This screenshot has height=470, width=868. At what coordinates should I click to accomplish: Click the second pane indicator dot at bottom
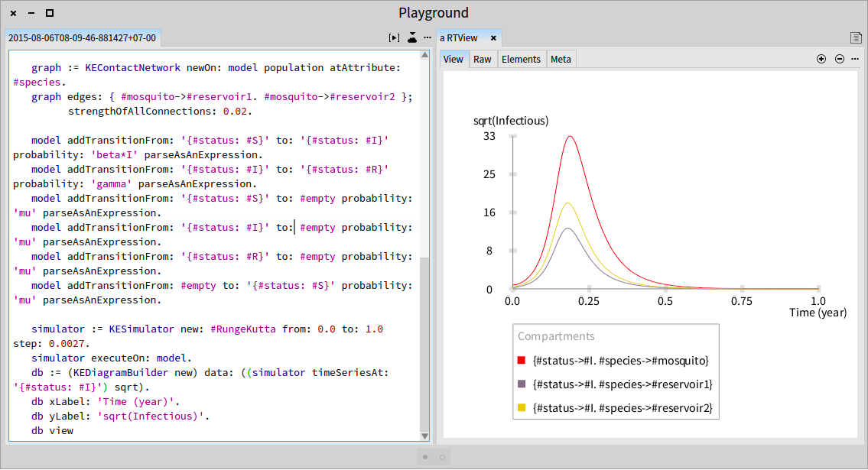[x=442, y=457]
